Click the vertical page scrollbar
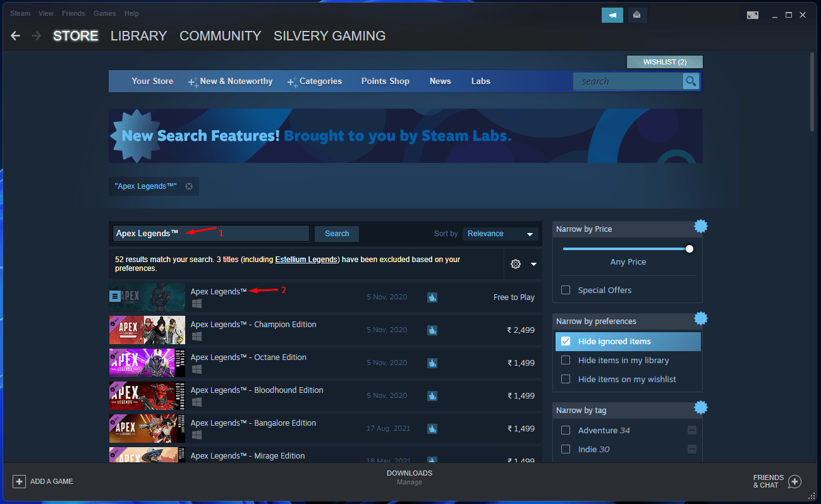The height and width of the screenshot is (504, 821). (x=813, y=92)
